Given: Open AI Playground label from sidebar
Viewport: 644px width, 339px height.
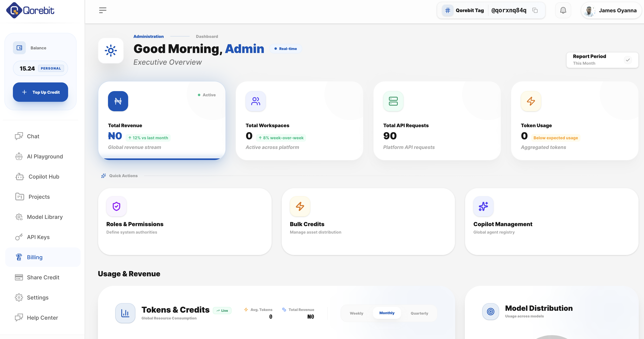Looking at the screenshot, I should [x=45, y=156].
